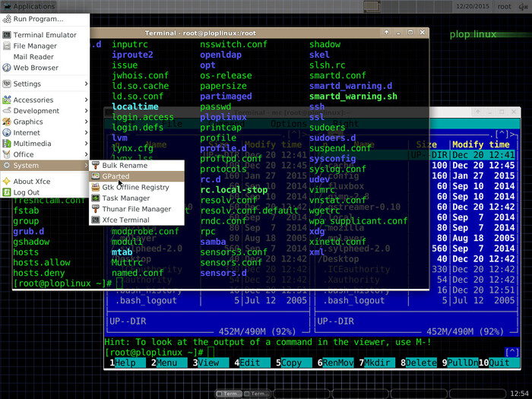Click the Applications menu button

pyautogui.click(x=29, y=6)
